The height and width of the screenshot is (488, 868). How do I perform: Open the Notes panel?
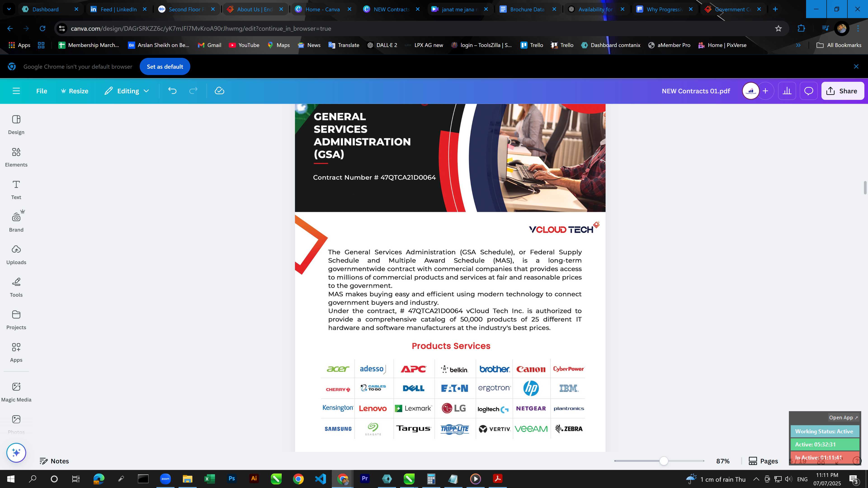coord(54,461)
